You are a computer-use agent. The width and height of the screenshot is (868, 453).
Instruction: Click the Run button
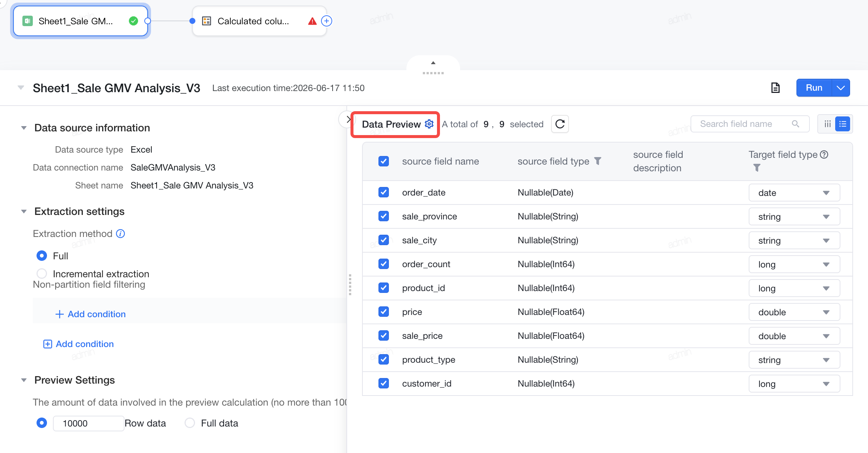814,88
